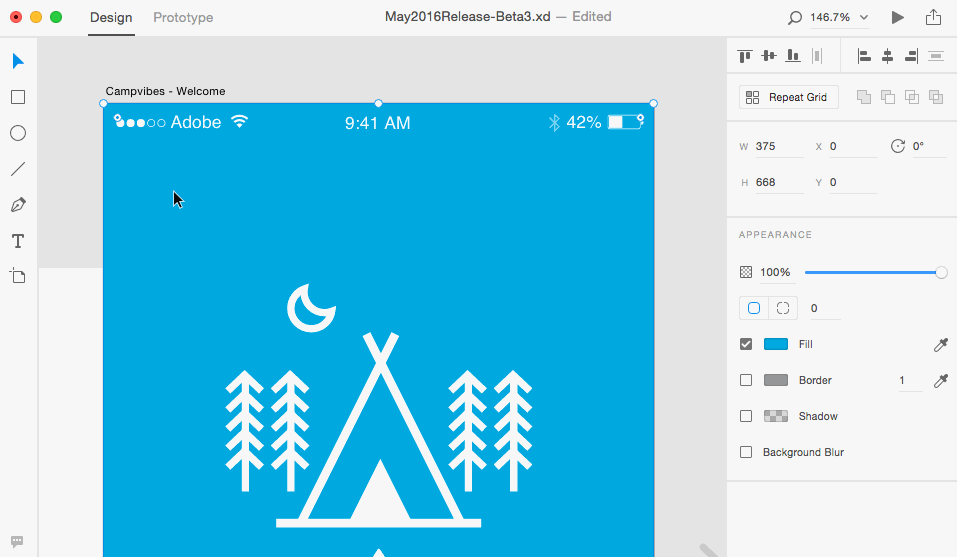Apply the Add boolean operation
Image resolution: width=957 pixels, height=557 pixels.
pyautogui.click(x=864, y=97)
